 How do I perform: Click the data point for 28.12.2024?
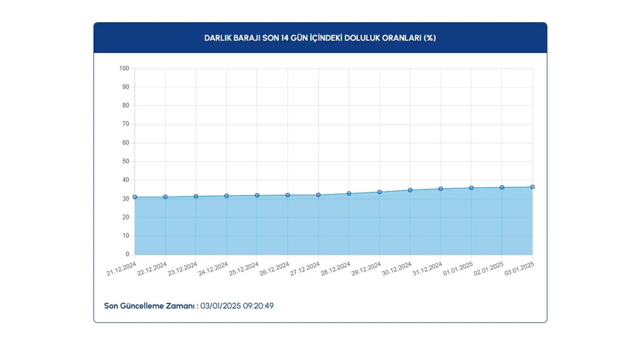(x=349, y=193)
